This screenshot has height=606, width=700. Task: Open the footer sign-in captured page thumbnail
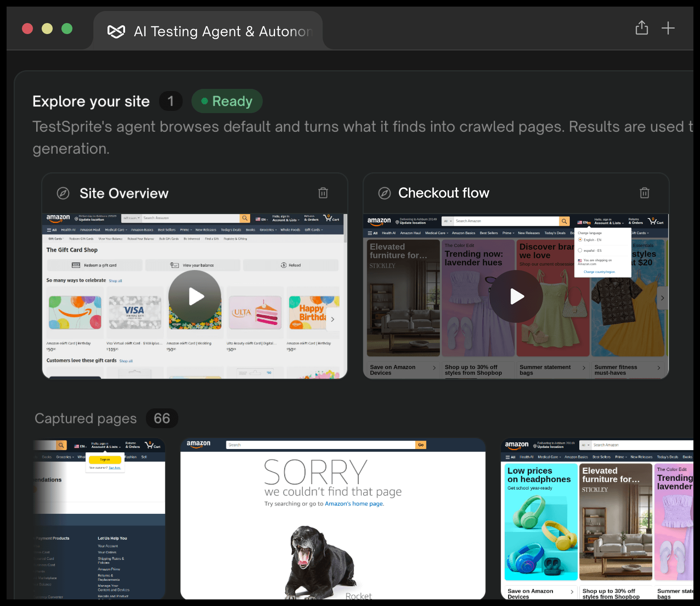click(x=99, y=519)
